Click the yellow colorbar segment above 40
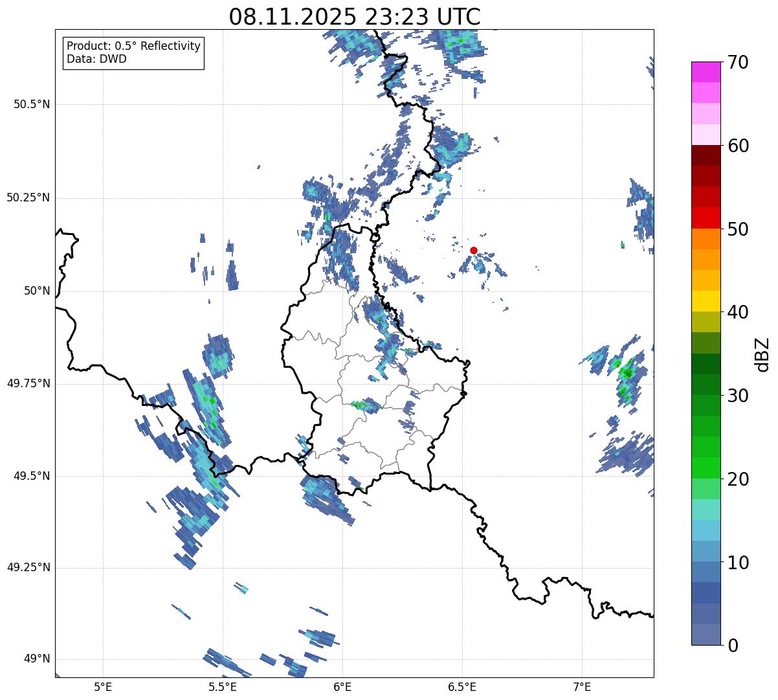The image size is (778, 700). click(706, 301)
